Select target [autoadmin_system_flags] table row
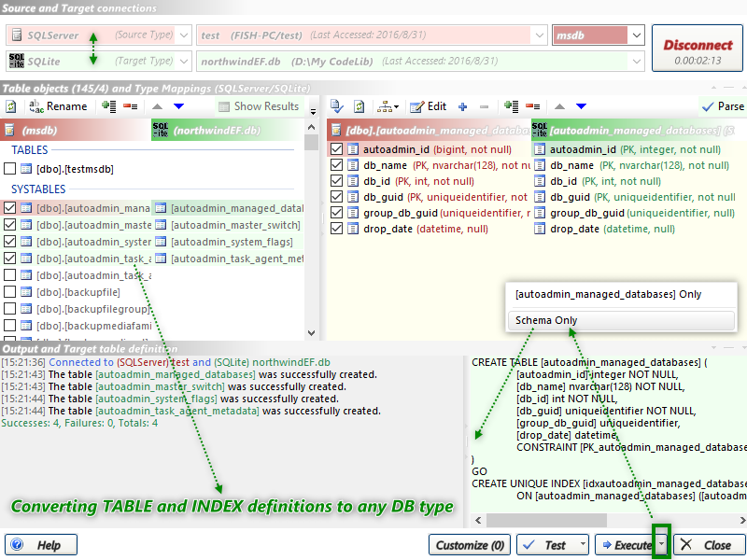The image size is (747, 560). [228, 242]
